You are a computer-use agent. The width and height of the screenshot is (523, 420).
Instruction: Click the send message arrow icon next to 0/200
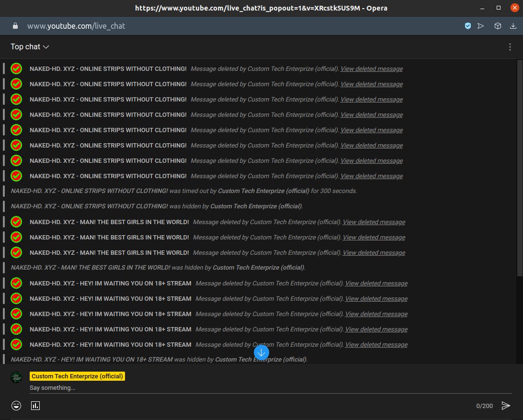pyautogui.click(x=506, y=406)
